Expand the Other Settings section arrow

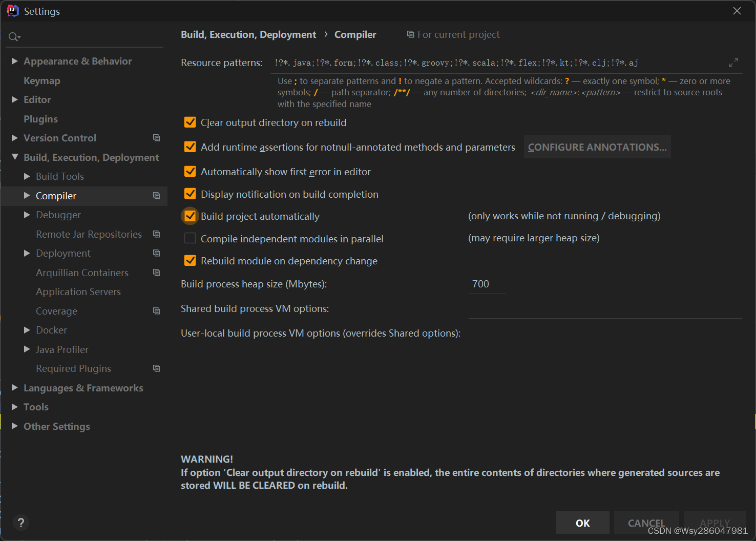tap(15, 426)
